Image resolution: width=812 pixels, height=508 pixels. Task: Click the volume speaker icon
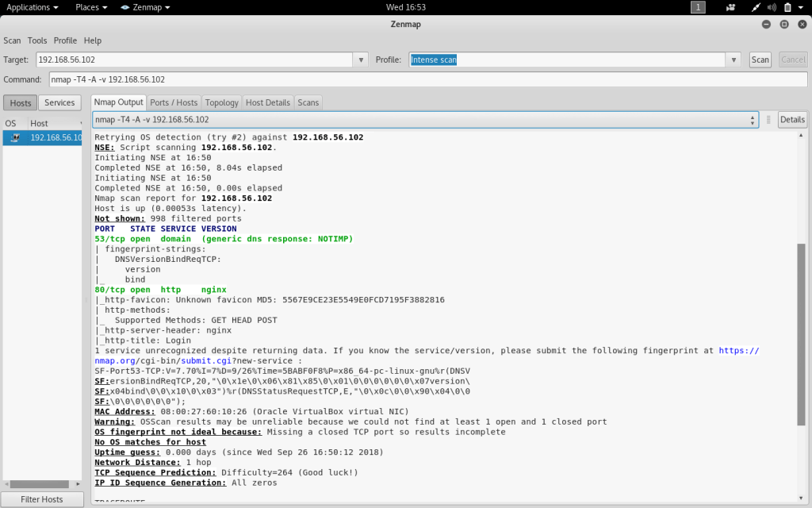[x=772, y=7]
